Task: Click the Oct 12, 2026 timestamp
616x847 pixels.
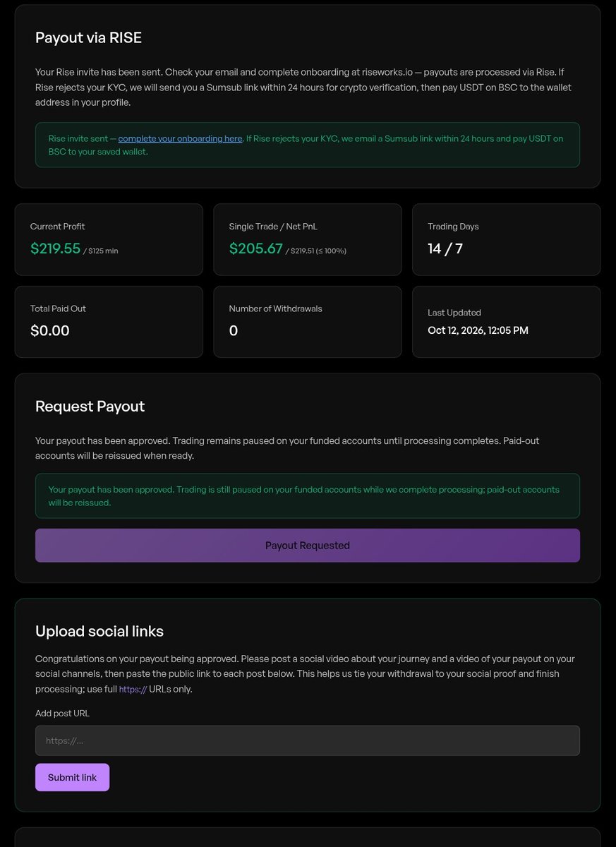Action: (478, 330)
